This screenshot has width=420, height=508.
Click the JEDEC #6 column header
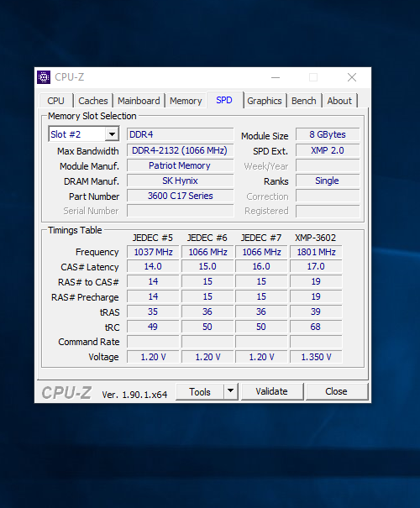point(207,238)
